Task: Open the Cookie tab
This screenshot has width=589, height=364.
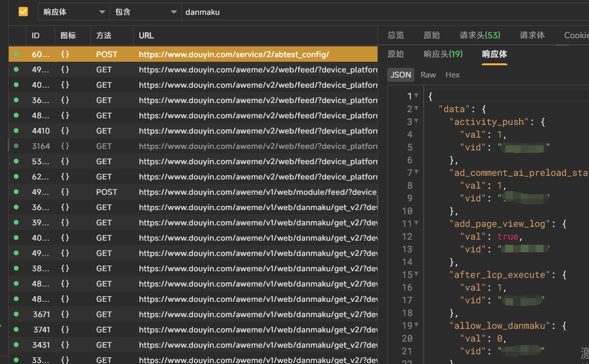Action: pyautogui.click(x=576, y=35)
